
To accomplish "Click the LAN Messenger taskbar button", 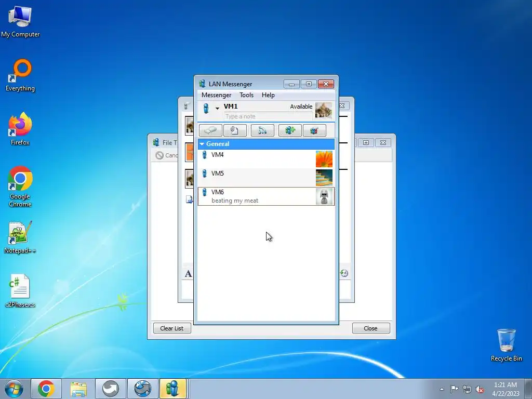I will tap(172, 389).
